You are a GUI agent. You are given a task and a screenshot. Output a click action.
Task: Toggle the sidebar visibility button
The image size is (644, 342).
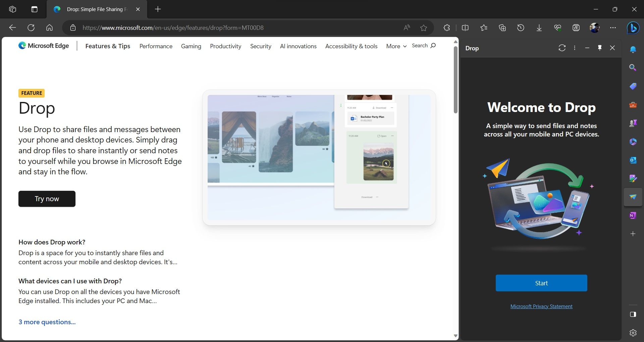(x=633, y=314)
